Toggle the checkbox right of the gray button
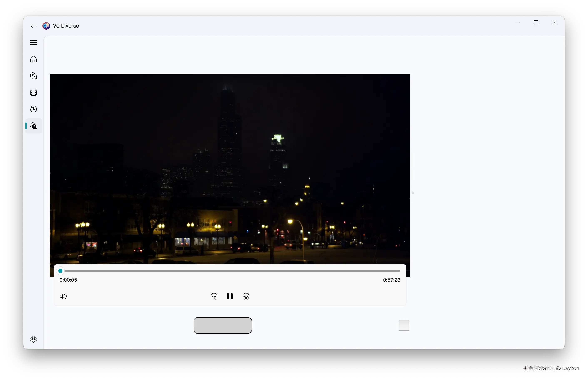Viewport: 588px width, 380px height. [x=404, y=325]
